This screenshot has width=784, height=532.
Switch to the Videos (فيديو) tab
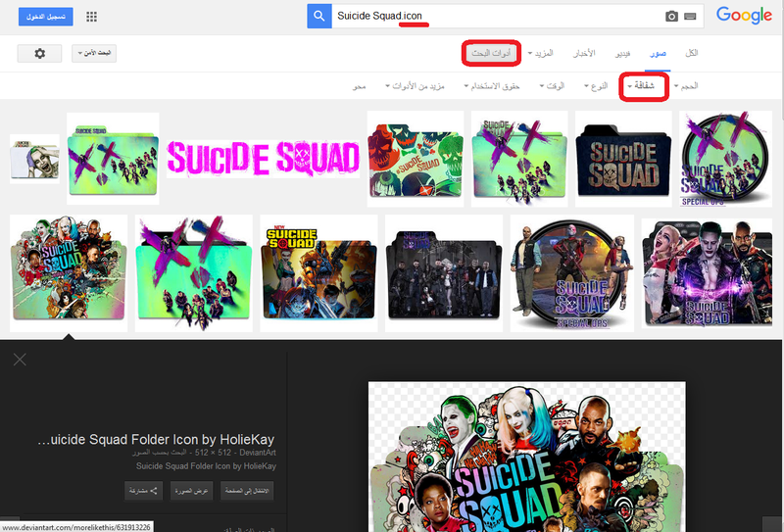pos(622,53)
